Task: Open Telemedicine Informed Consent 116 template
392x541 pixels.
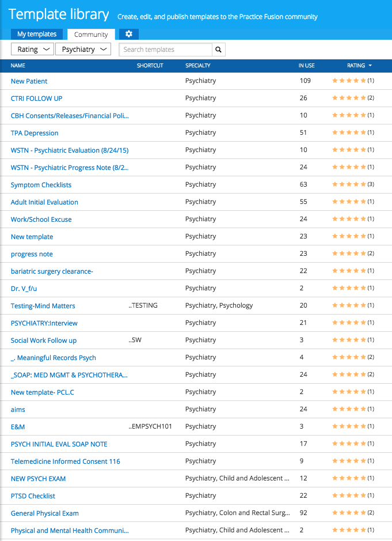Action: coord(66,461)
